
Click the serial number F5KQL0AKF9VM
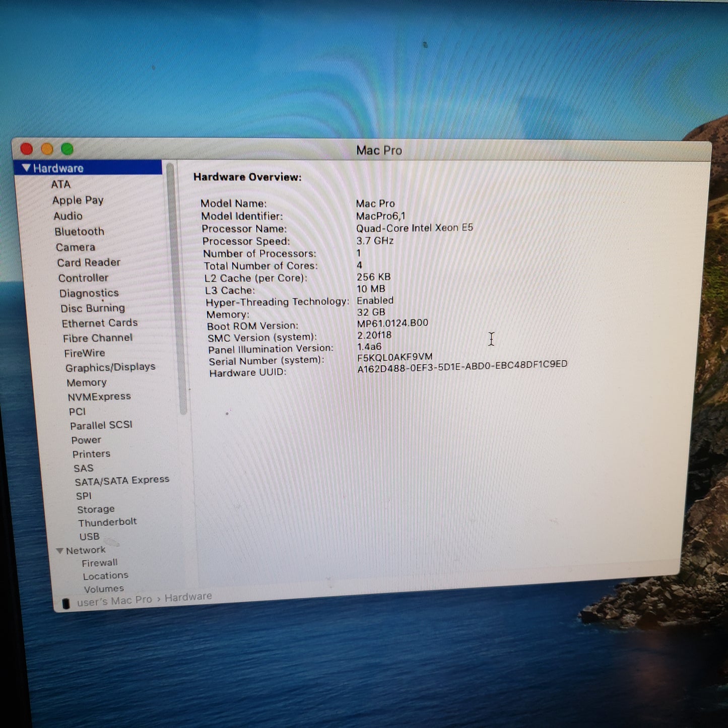point(394,357)
